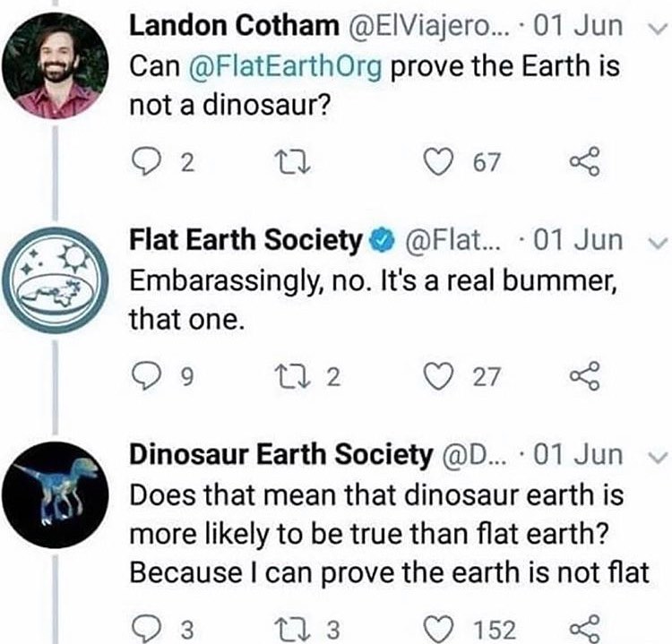Expand the Flat Earth Society tweet menu

(x=655, y=242)
